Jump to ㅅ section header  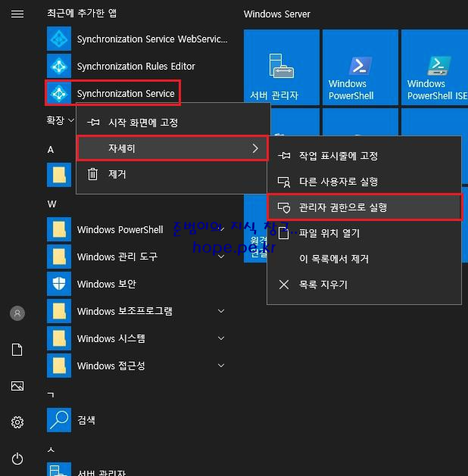click(51, 450)
